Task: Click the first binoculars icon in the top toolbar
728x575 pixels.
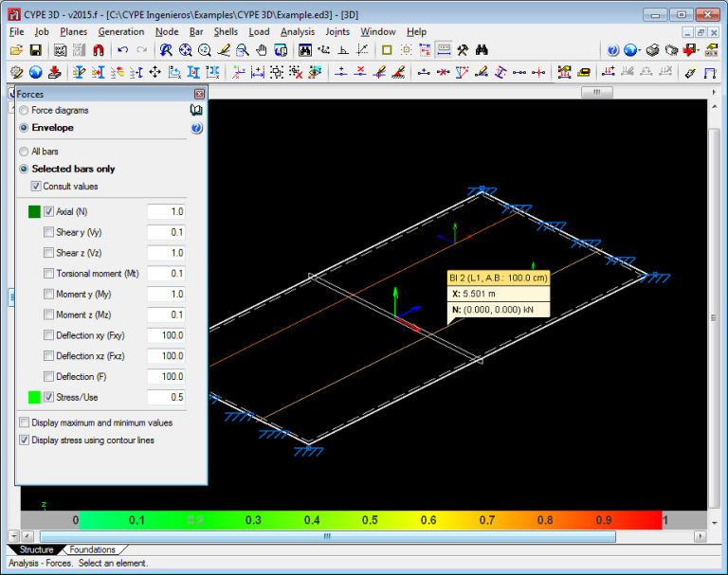Action: click(305, 50)
